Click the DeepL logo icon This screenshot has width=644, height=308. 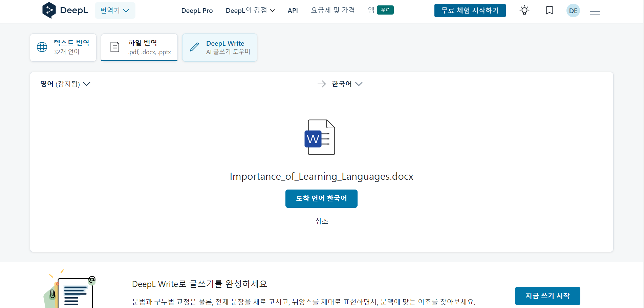[x=49, y=10]
